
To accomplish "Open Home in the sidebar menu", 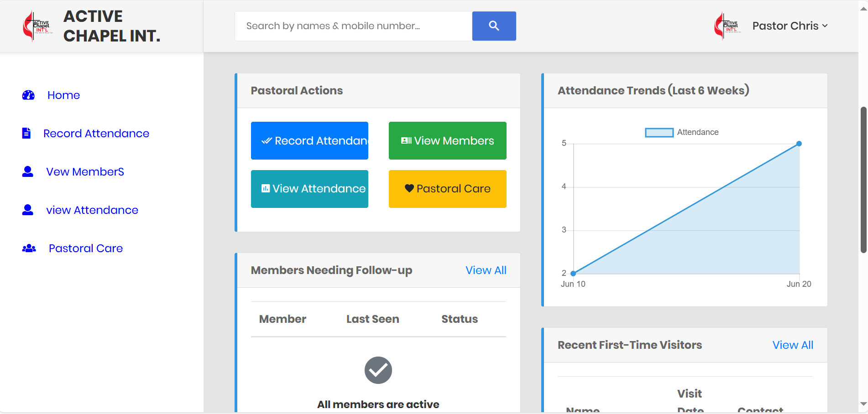I will point(63,95).
